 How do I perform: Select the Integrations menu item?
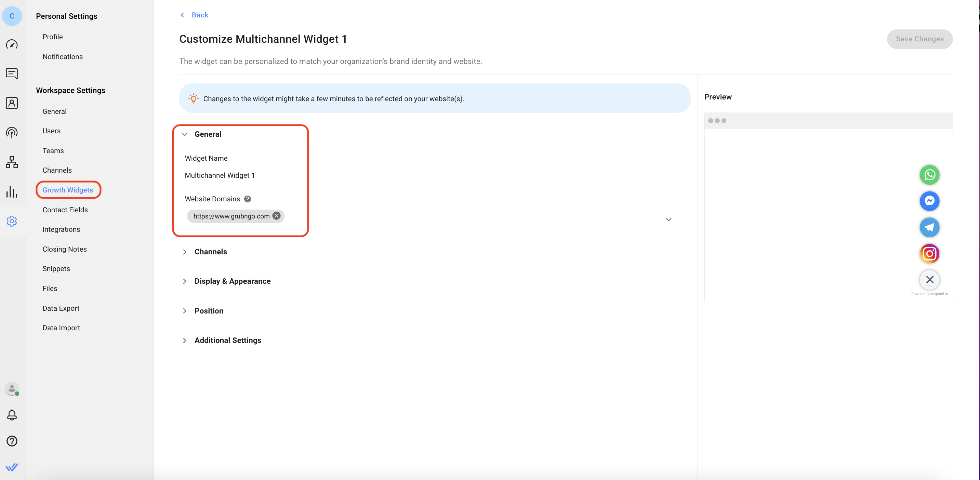tap(61, 229)
